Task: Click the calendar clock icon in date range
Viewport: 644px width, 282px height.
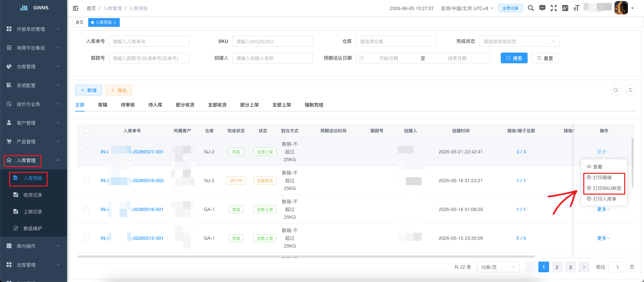Action: click(x=362, y=58)
